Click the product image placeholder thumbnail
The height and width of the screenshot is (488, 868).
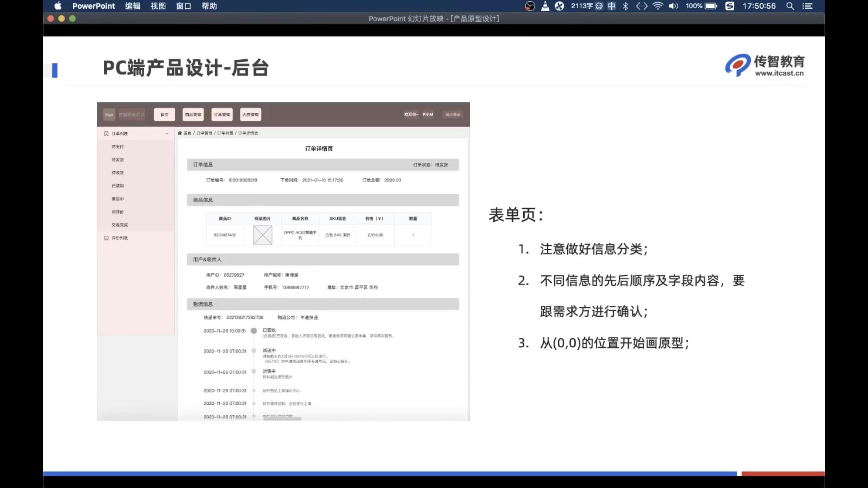[x=263, y=235]
